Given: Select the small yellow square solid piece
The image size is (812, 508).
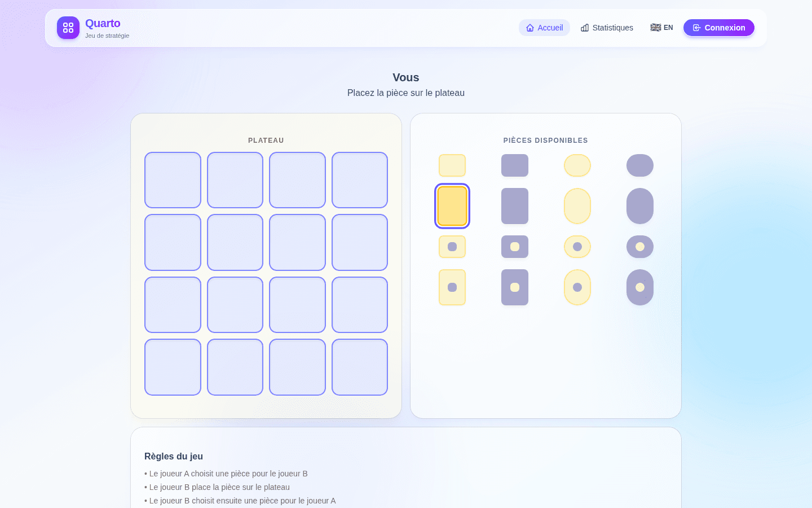Looking at the screenshot, I should click(452, 165).
